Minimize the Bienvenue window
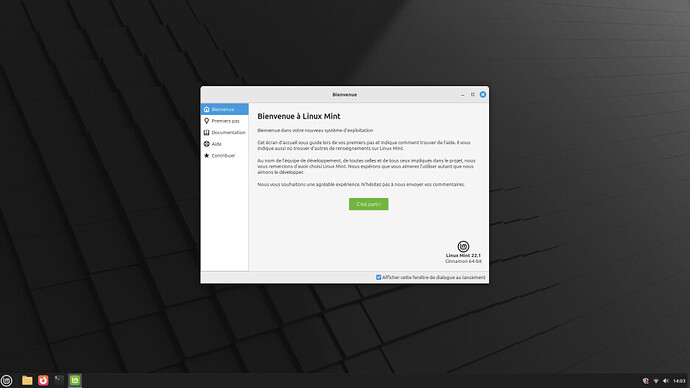 point(462,95)
